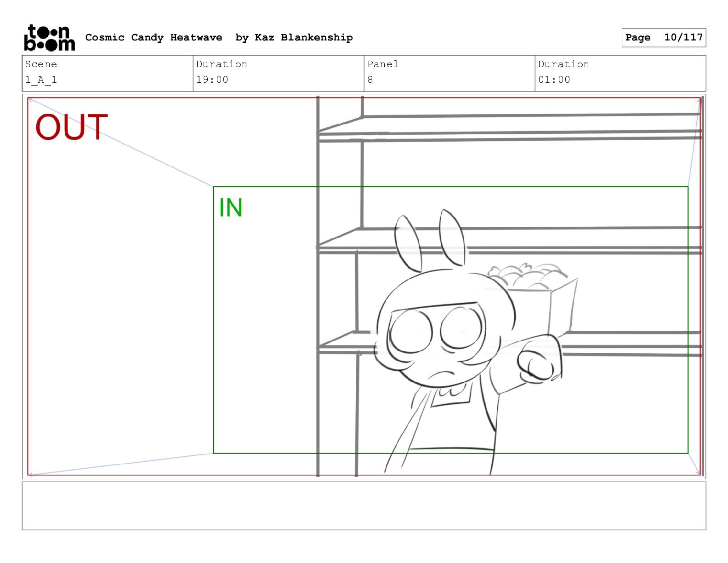Viewport: 728px width, 563px height.
Task: Click the "Page 10/117" page indicator
Action: pyautogui.click(x=664, y=38)
